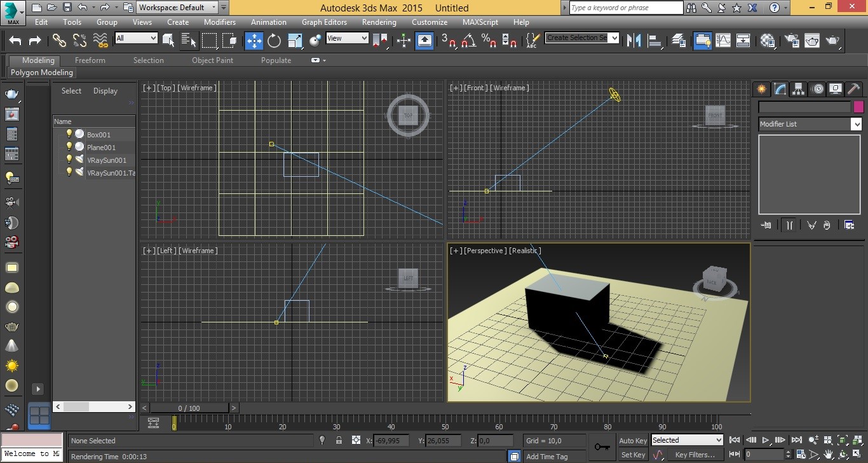Open the Rendering menu
The image size is (868, 463).
click(x=379, y=22)
